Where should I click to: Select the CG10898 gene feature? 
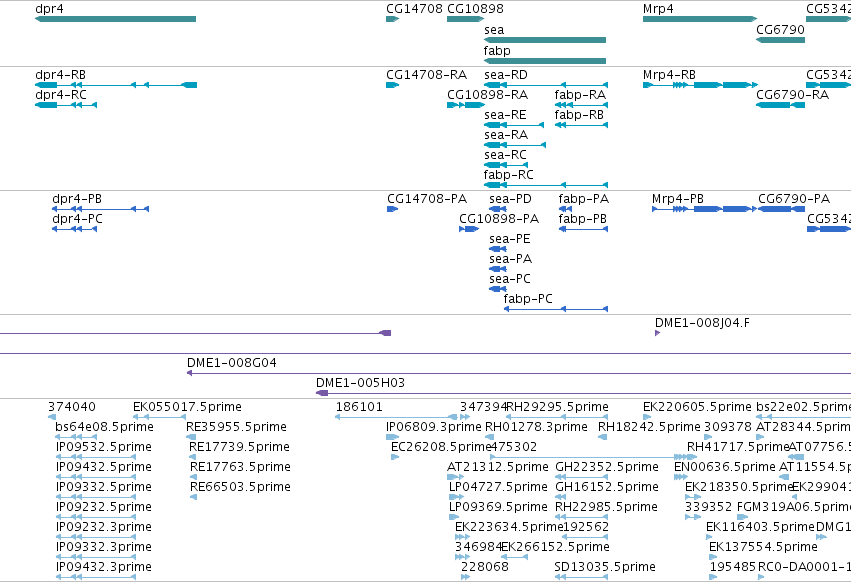pyautogui.click(x=465, y=19)
